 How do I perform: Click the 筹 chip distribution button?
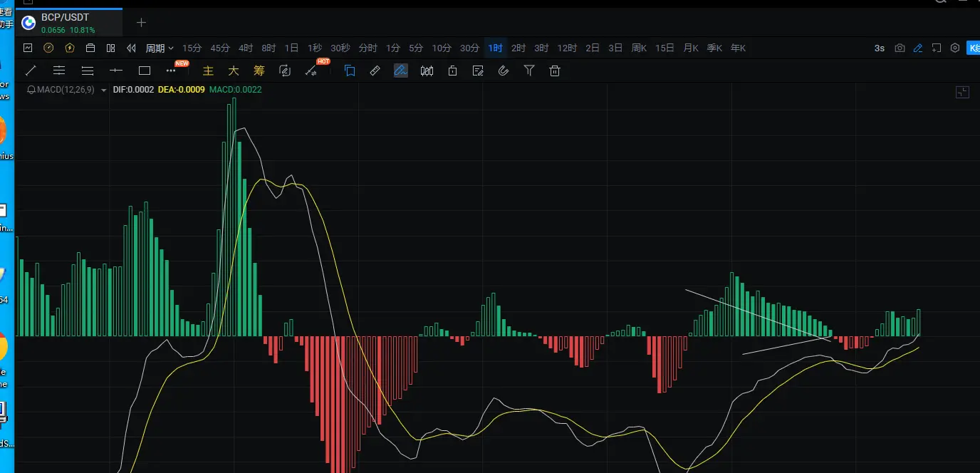[x=259, y=71]
